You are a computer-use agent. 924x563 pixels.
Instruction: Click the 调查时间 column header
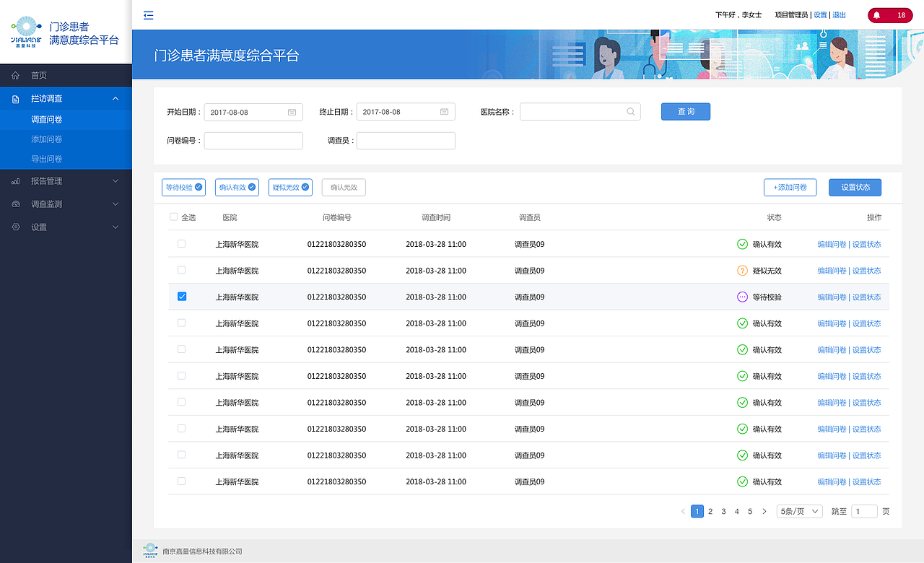(x=436, y=217)
